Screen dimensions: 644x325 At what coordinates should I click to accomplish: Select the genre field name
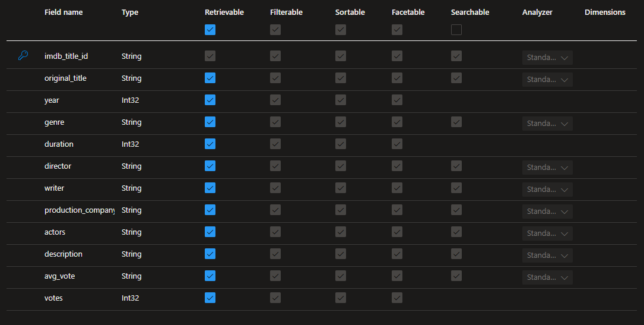coord(54,122)
